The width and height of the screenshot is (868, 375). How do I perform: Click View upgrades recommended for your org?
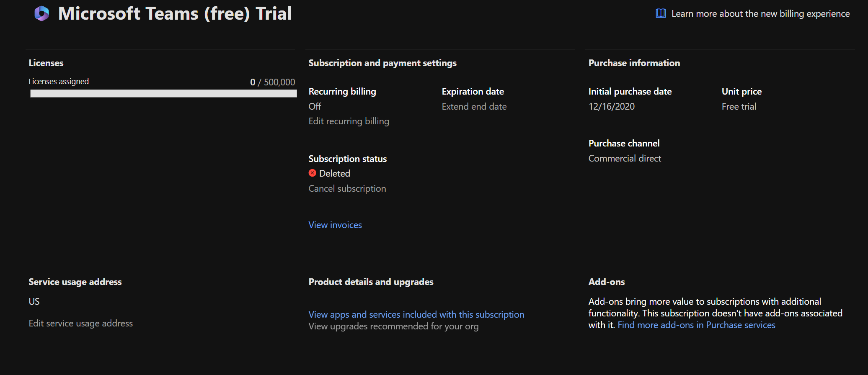[393, 326]
